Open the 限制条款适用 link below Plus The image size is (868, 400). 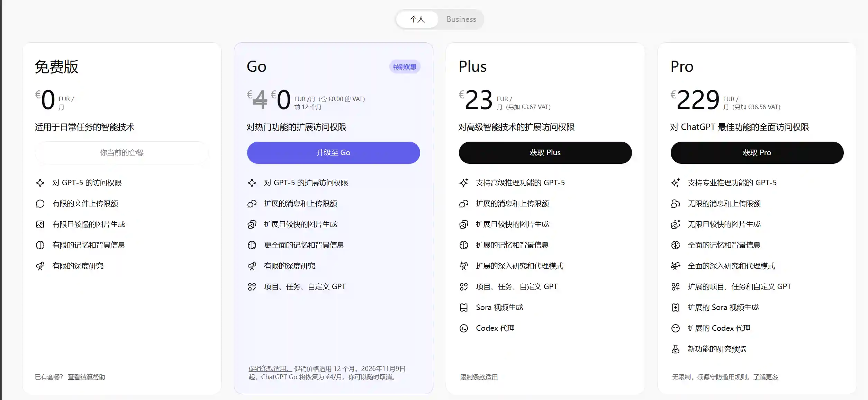click(x=479, y=377)
